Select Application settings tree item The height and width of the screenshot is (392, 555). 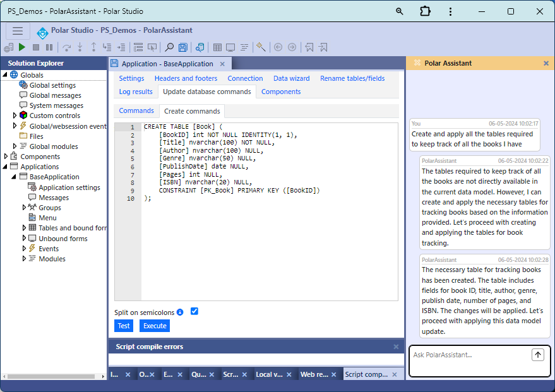(69, 187)
